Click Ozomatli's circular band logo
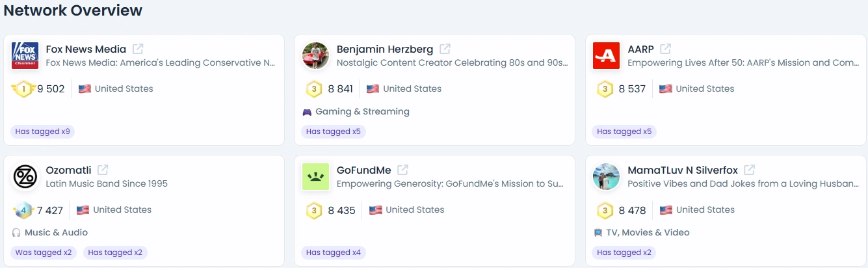 25,176
